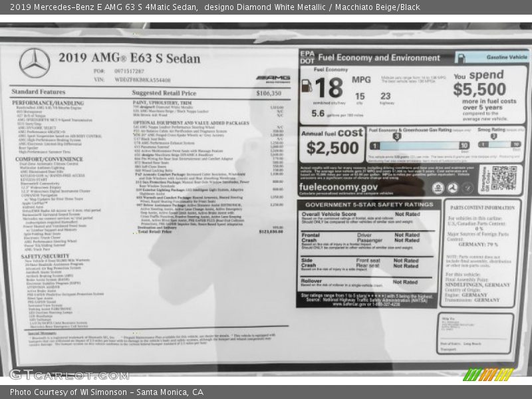Click the COMFORT/CONVENIENCE section heading
The image size is (532, 399).
click(49, 159)
